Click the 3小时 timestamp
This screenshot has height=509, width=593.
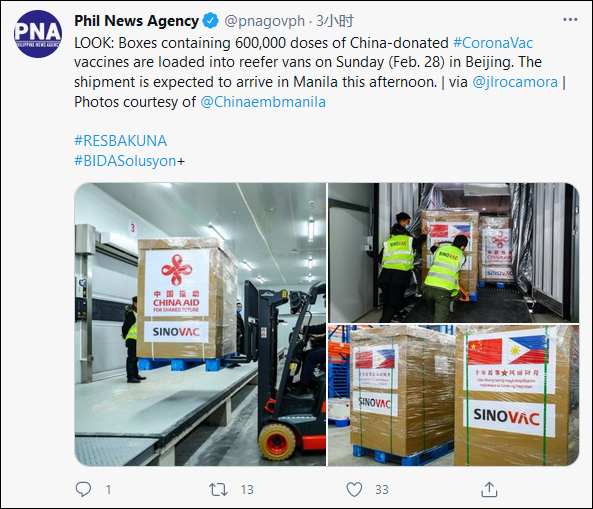(335, 21)
